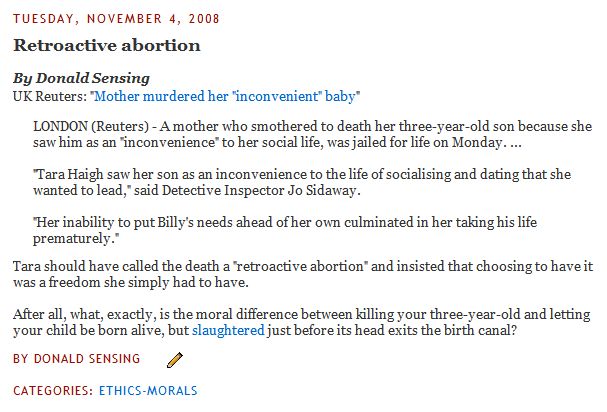Viewport: 607px width, 412px height.
Task: Open the ETHICS-MORALS category link
Action: pos(148,390)
